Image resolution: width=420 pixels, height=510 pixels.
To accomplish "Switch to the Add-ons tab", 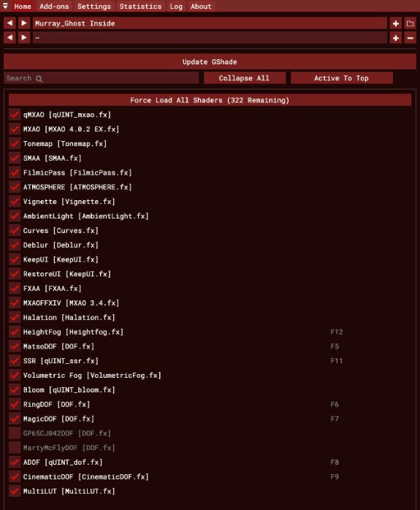I will coord(54,6).
